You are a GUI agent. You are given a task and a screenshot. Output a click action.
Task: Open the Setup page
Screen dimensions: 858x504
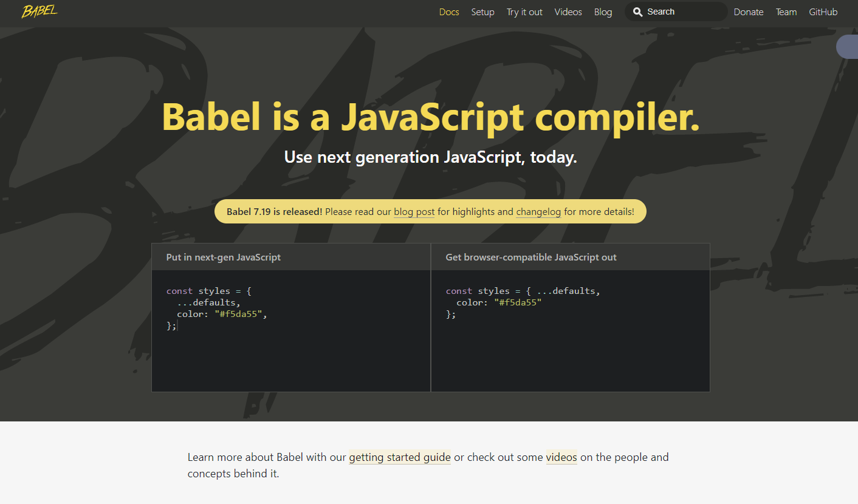click(x=482, y=12)
